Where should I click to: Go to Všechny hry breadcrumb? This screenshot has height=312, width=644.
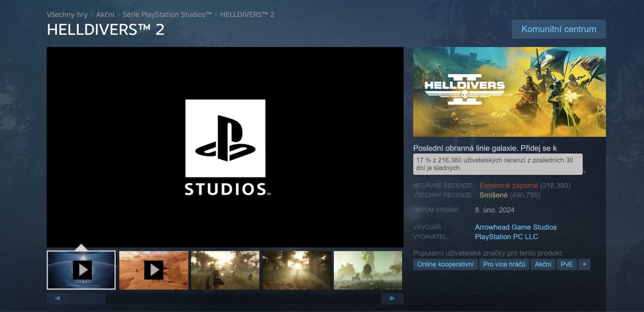[x=67, y=14]
